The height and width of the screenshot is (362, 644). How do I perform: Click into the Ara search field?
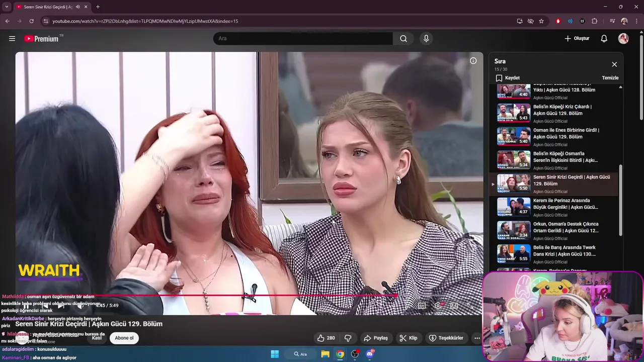[x=303, y=39]
